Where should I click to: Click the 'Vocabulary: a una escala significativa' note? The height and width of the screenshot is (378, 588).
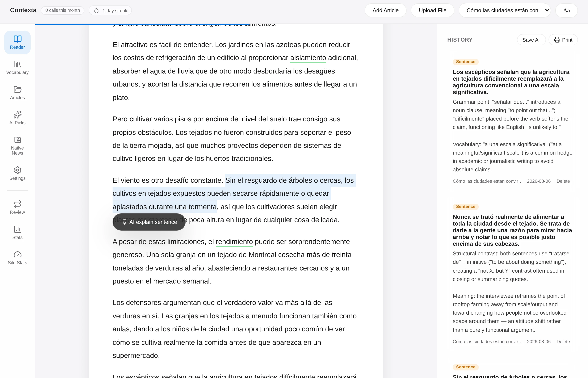[512, 157]
